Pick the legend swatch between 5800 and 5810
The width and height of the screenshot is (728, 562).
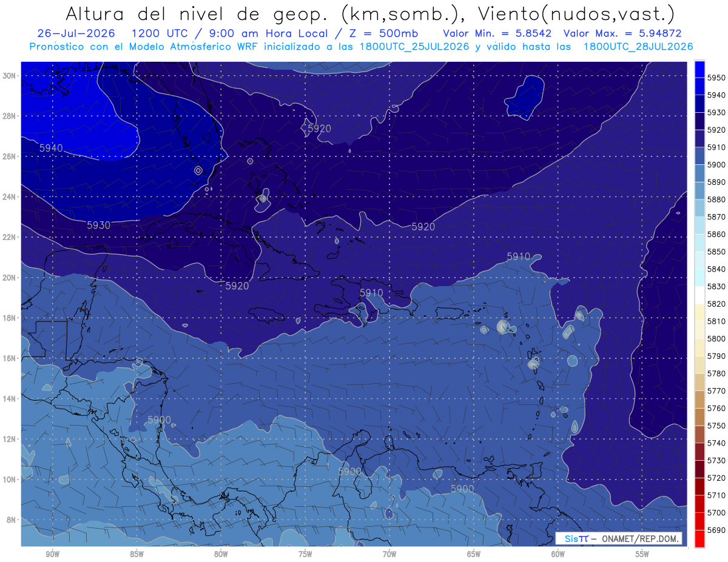pyautogui.click(x=699, y=329)
